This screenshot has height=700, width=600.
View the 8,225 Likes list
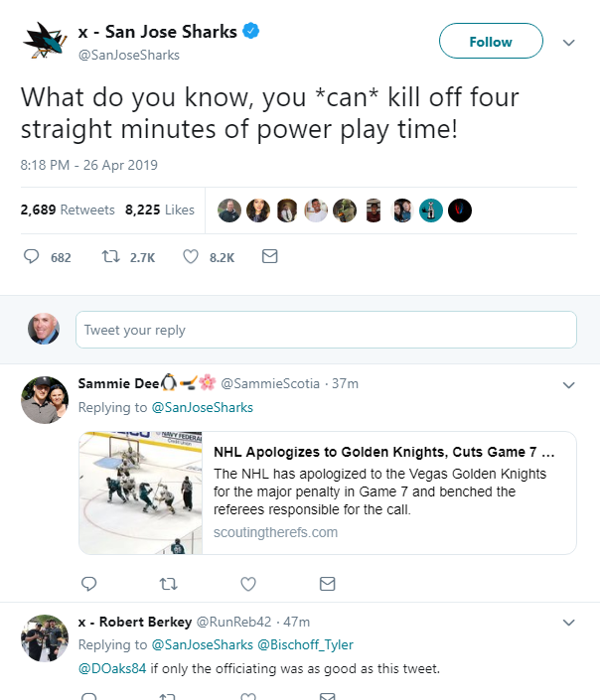[x=160, y=210]
